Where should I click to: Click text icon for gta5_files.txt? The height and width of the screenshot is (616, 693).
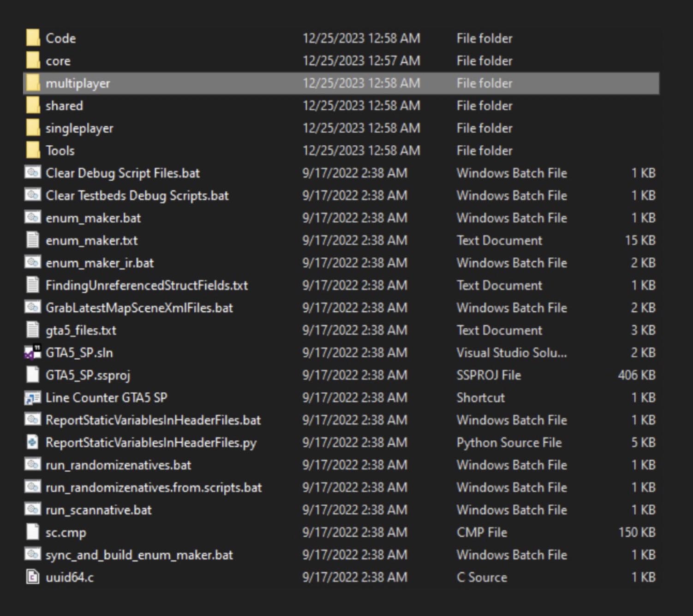point(33,330)
